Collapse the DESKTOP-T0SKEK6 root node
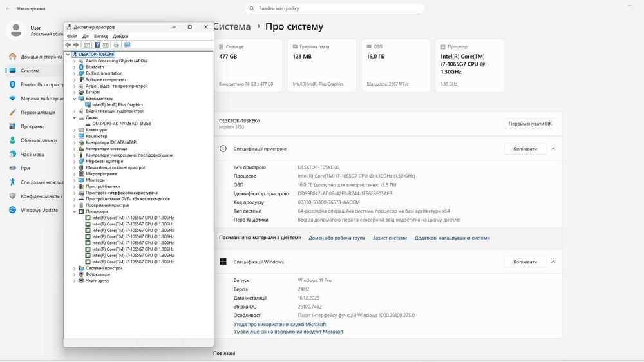 click(x=68, y=54)
